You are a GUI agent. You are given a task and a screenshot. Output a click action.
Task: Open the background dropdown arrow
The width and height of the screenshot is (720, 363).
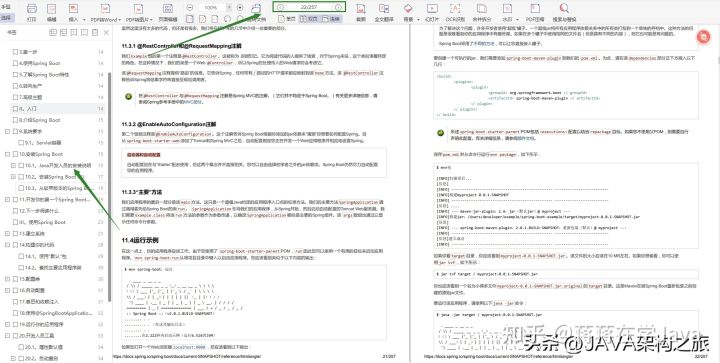point(418,20)
